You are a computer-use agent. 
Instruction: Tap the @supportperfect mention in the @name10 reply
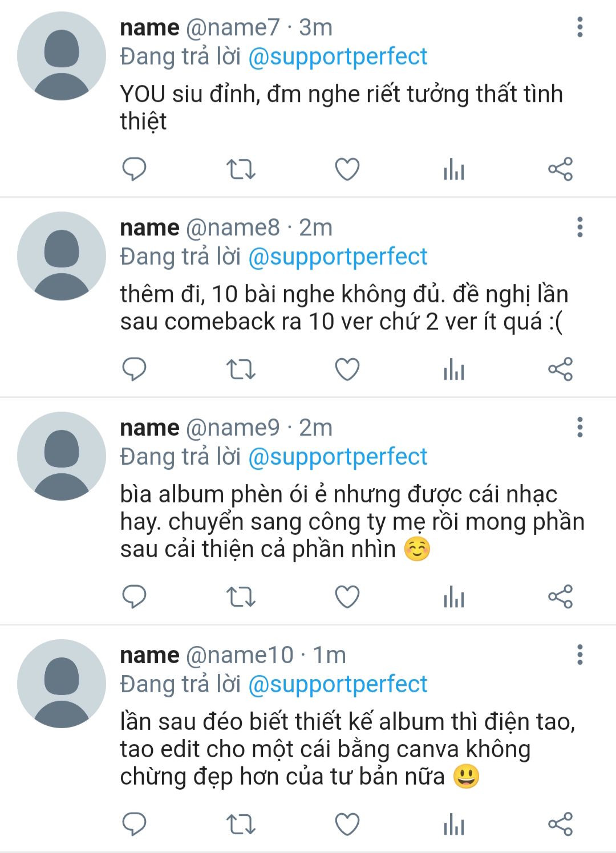338,684
